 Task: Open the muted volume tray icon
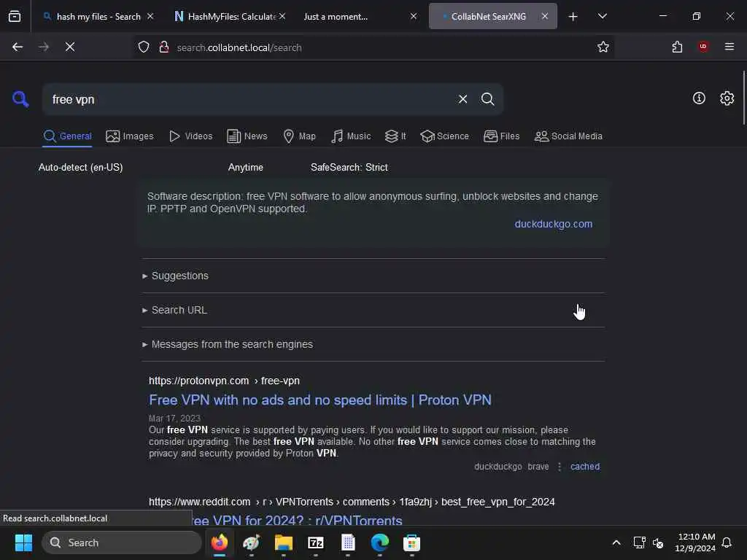(658, 542)
